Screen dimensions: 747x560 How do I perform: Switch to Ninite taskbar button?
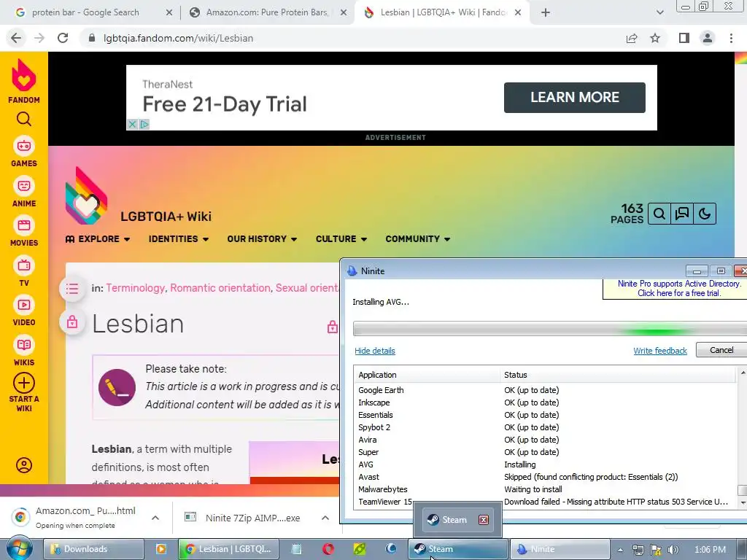(x=560, y=549)
